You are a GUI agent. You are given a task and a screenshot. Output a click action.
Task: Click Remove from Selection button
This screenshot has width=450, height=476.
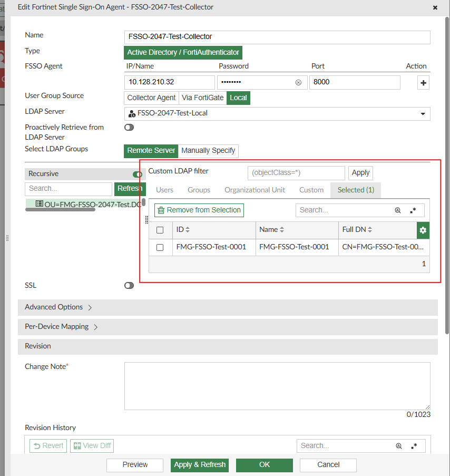pos(199,210)
